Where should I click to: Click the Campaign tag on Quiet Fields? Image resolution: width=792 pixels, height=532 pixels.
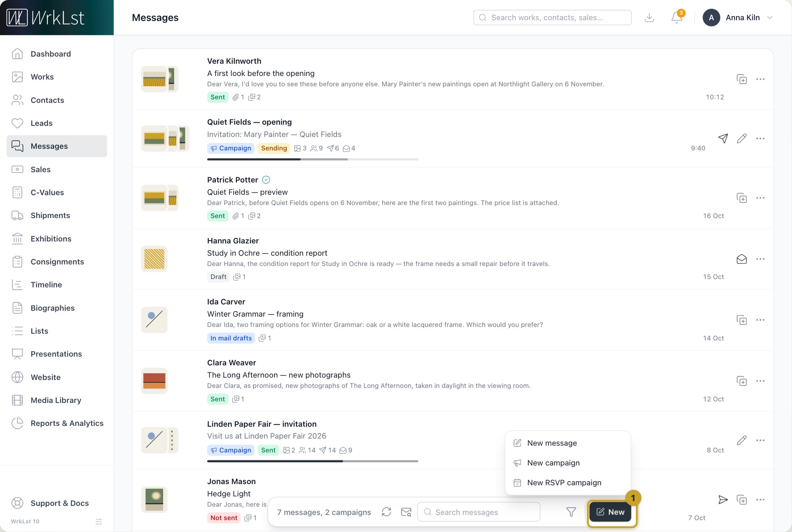point(231,148)
